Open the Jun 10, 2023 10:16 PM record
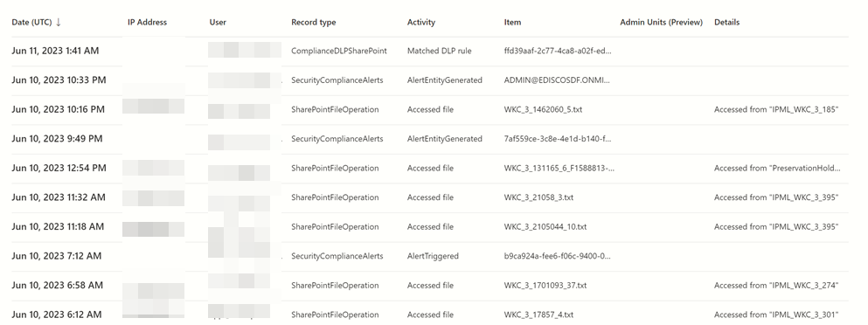Image resolution: width=868 pixels, height=325 pixels. [x=429, y=109]
